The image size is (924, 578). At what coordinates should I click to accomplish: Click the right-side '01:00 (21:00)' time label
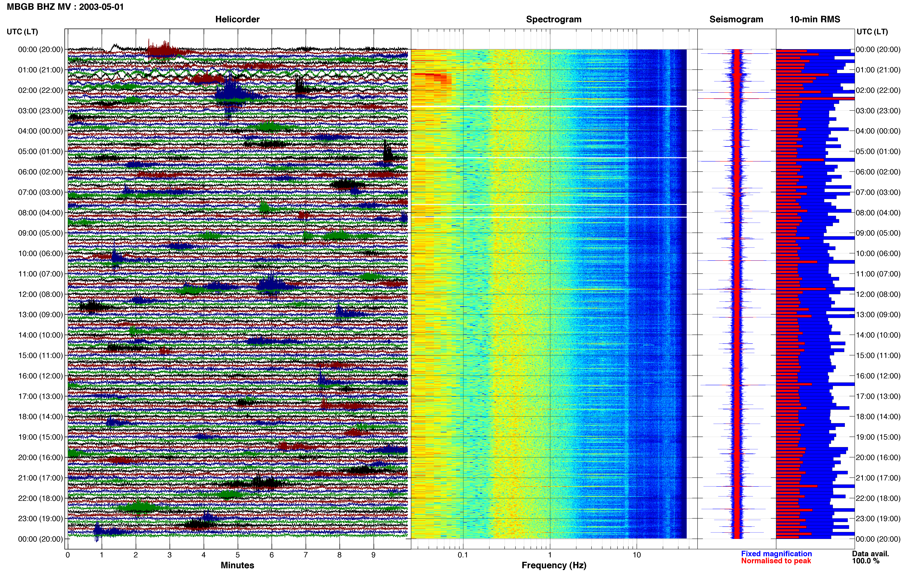point(878,70)
